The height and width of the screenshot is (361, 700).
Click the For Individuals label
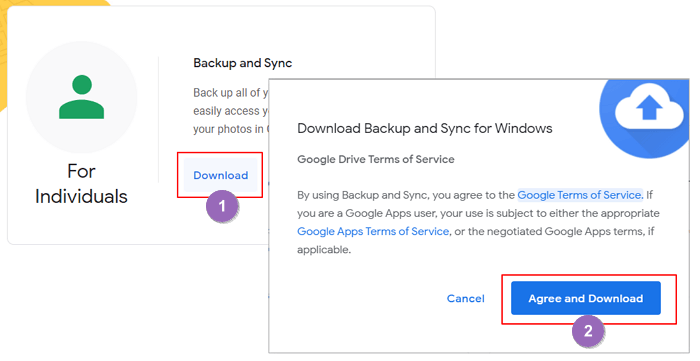pyautogui.click(x=81, y=184)
